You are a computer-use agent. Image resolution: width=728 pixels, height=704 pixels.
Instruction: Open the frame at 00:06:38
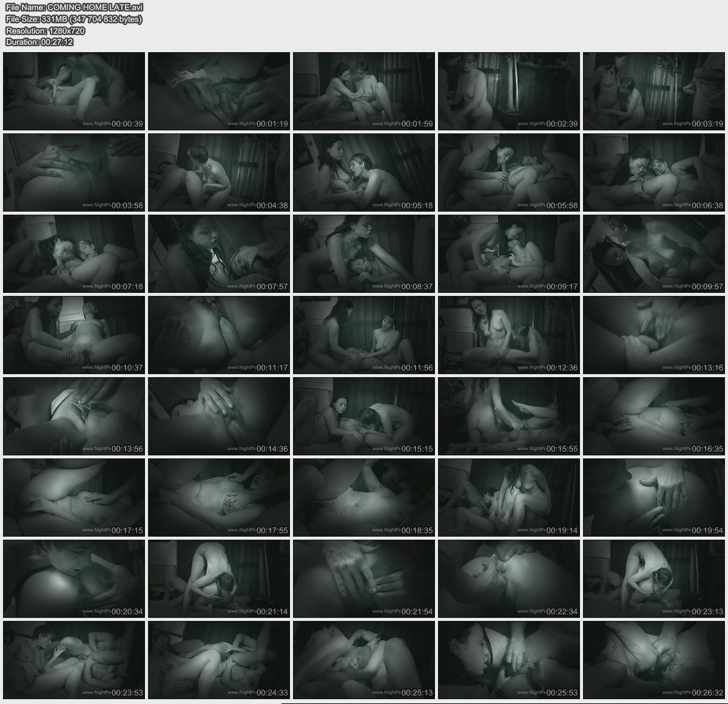pyautogui.click(x=654, y=172)
